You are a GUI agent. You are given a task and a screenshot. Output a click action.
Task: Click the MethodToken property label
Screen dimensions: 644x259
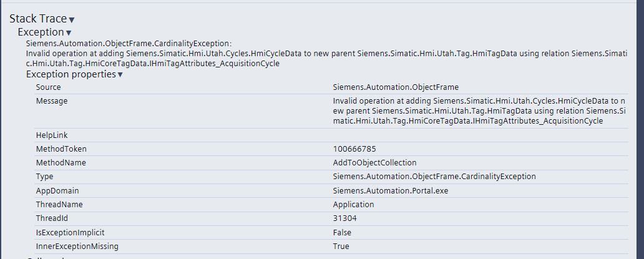[61, 149]
